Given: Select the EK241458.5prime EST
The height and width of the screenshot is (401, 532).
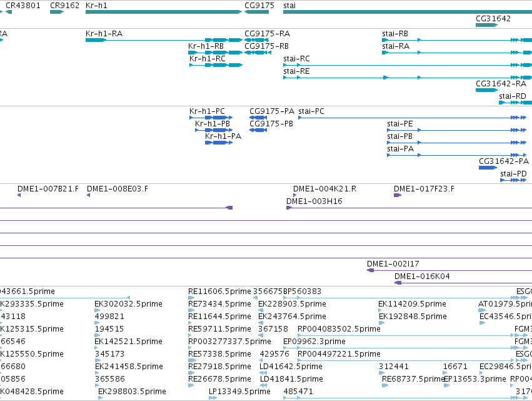Looking at the screenshot, I should pos(97,373).
